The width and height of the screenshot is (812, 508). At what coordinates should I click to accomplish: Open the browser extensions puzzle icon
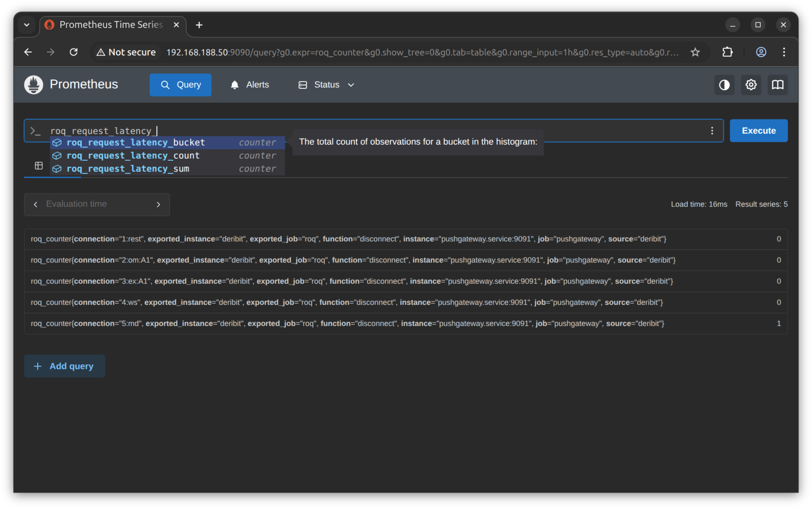(x=727, y=52)
